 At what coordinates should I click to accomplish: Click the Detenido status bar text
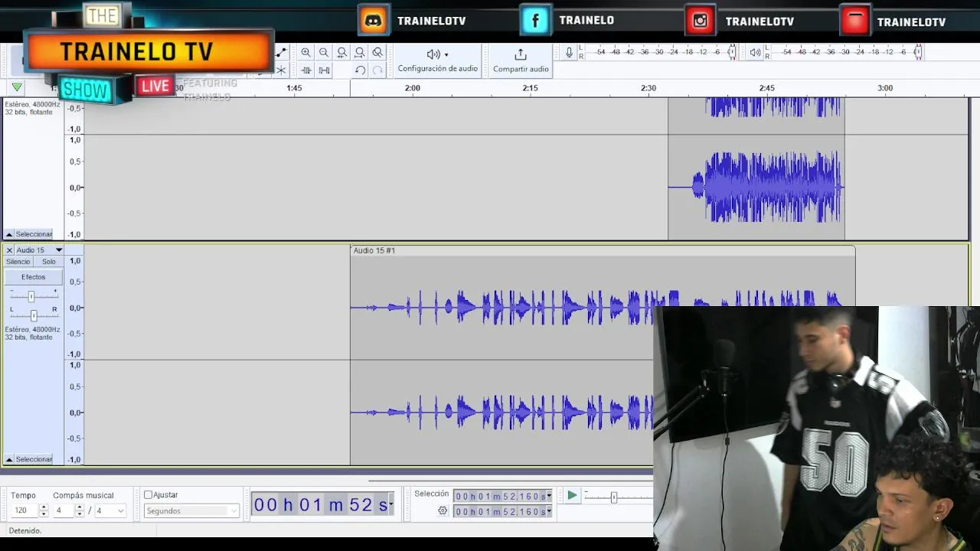pyautogui.click(x=25, y=530)
